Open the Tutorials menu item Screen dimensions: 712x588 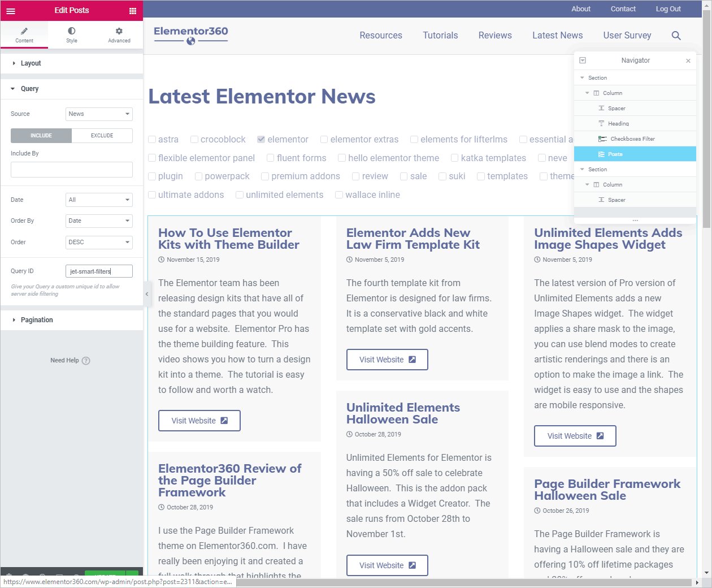(440, 35)
